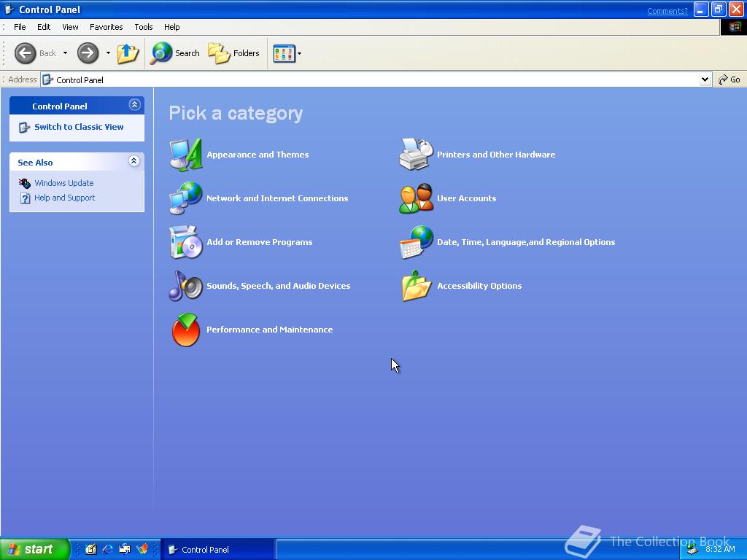This screenshot has height=560, width=747.
Task: Go back using the Back arrow
Action: pyautogui.click(x=26, y=52)
